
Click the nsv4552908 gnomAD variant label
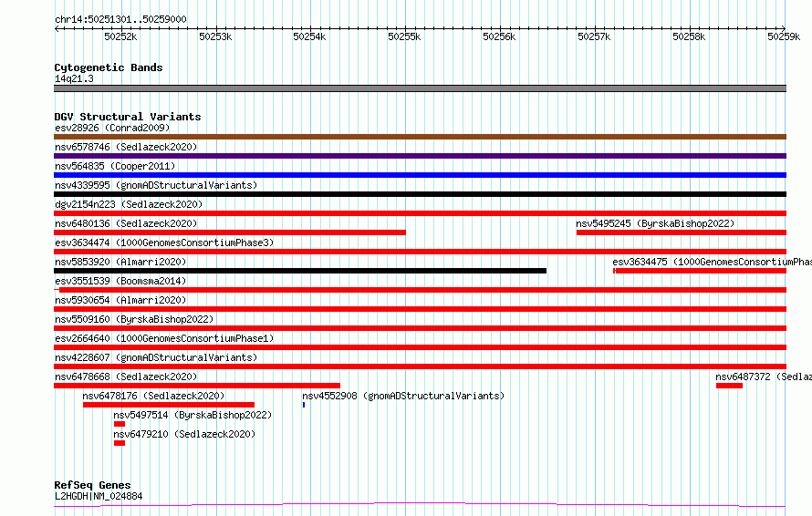[403, 396]
